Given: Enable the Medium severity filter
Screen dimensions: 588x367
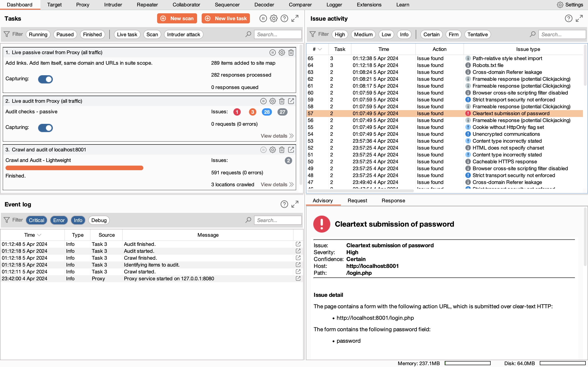Looking at the screenshot, I should pyautogui.click(x=363, y=34).
